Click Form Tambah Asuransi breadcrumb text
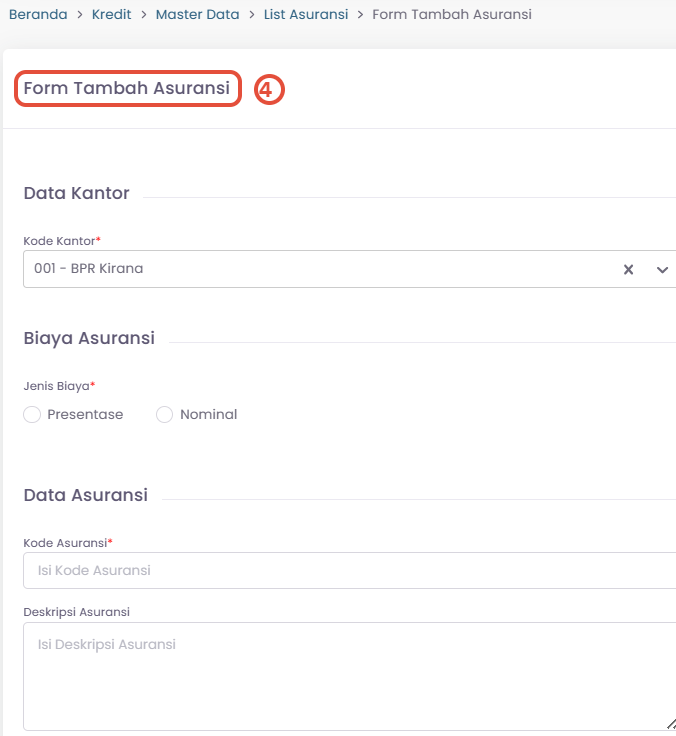Screen dimensions: 676x736 tap(452, 15)
